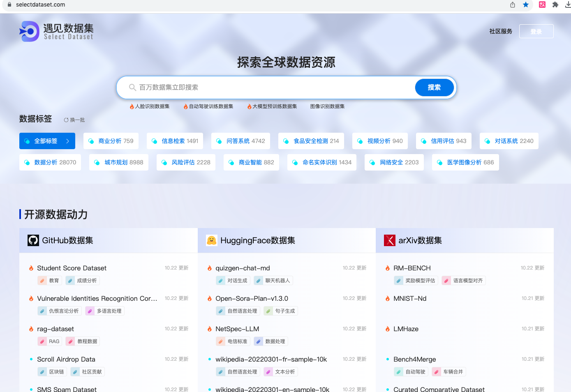The height and width of the screenshot is (392, 571).
Task: Select the 信用评估 943 tag
Action: [x=444, y=141]
